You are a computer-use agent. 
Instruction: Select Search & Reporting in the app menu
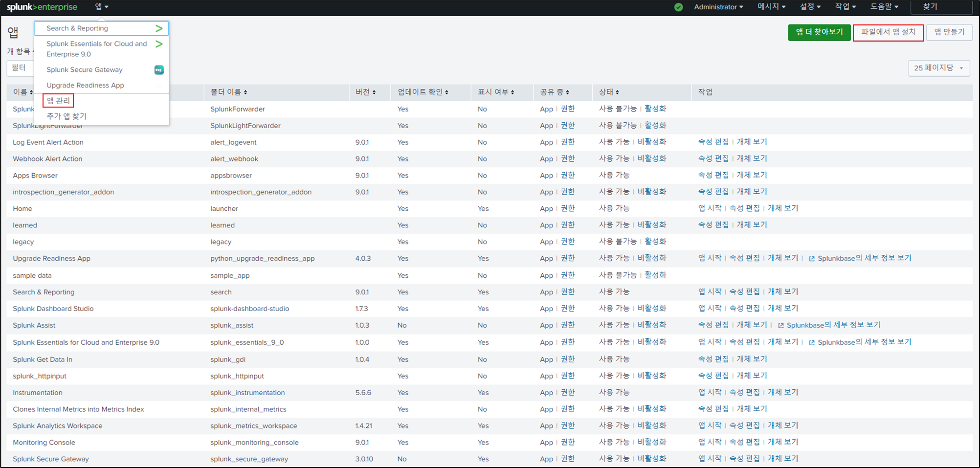(x=102, y=28)
